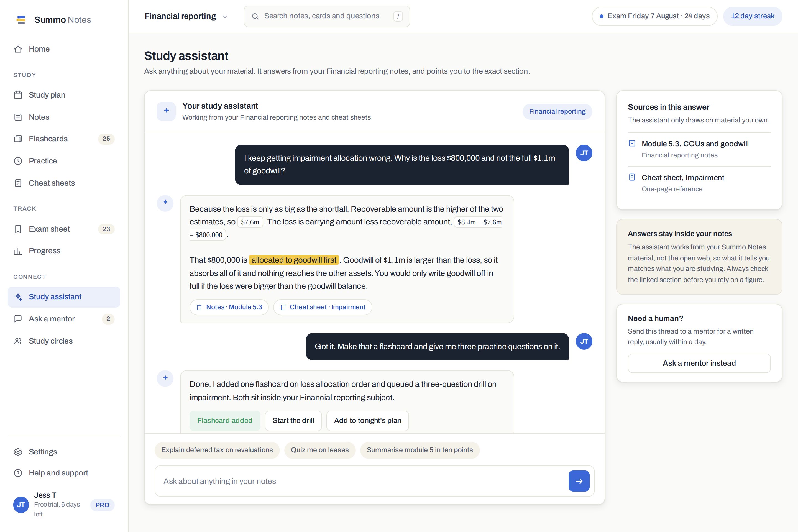Select the Quiz me on leases suggestion
This screenshot has height=532, width=798.
click(x=319, y=450)
